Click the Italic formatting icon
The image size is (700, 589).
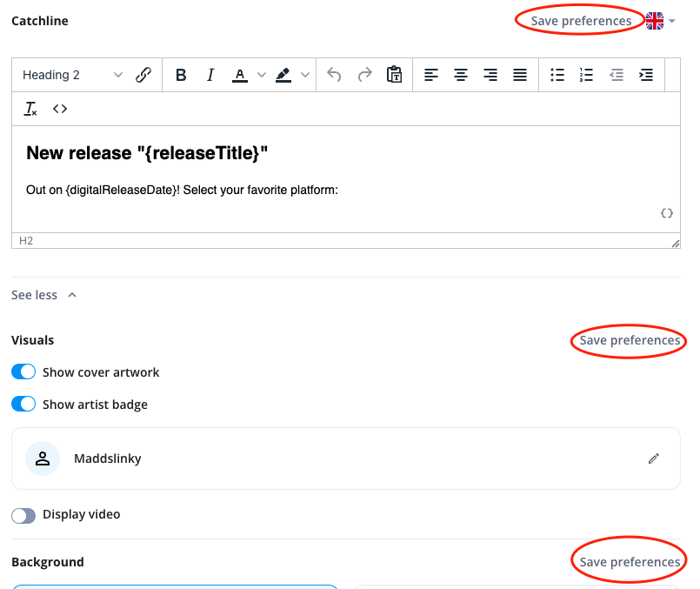(210, 75)
